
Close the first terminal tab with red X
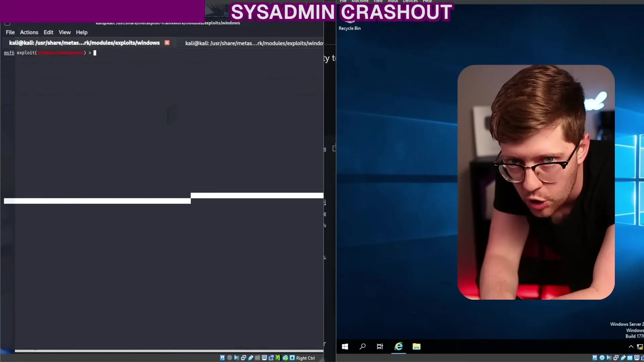click(x=167, y=43)
